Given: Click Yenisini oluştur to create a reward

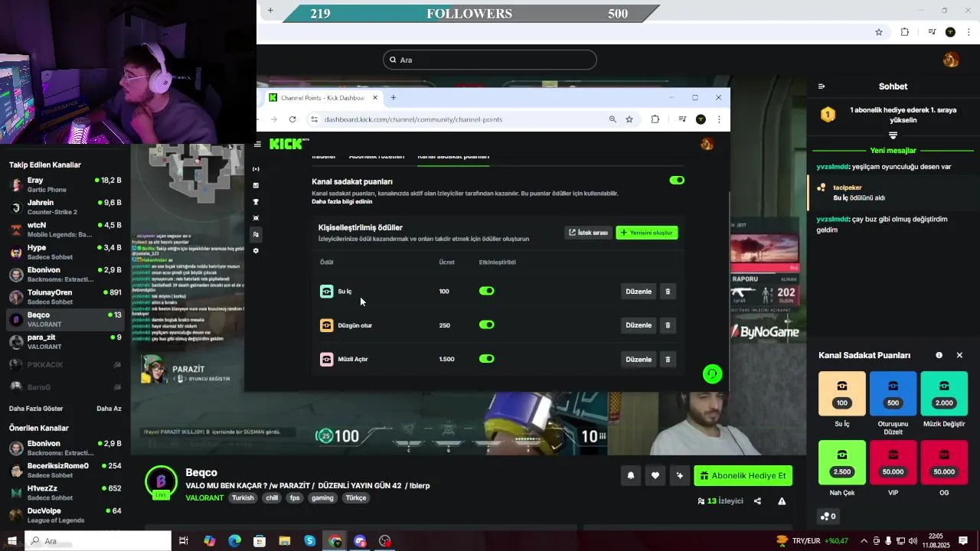Looking at the screenshot, I should coord(647,233).
